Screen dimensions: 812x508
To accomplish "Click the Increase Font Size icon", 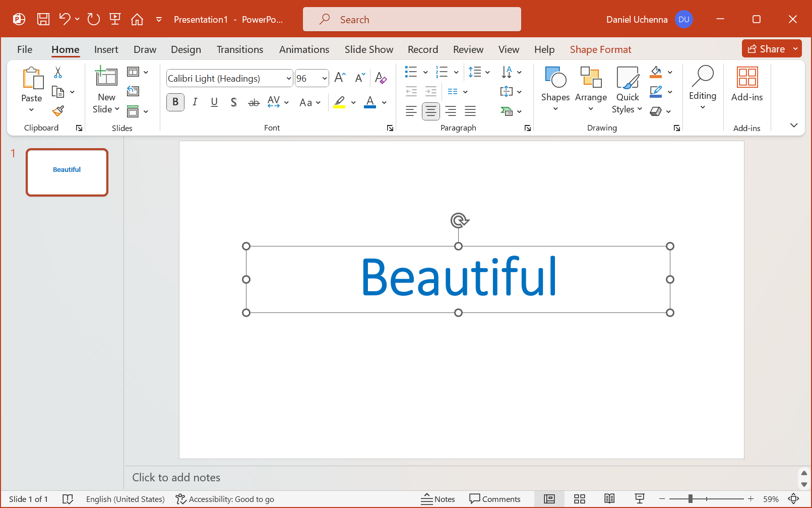I will (x=340, y=78).
